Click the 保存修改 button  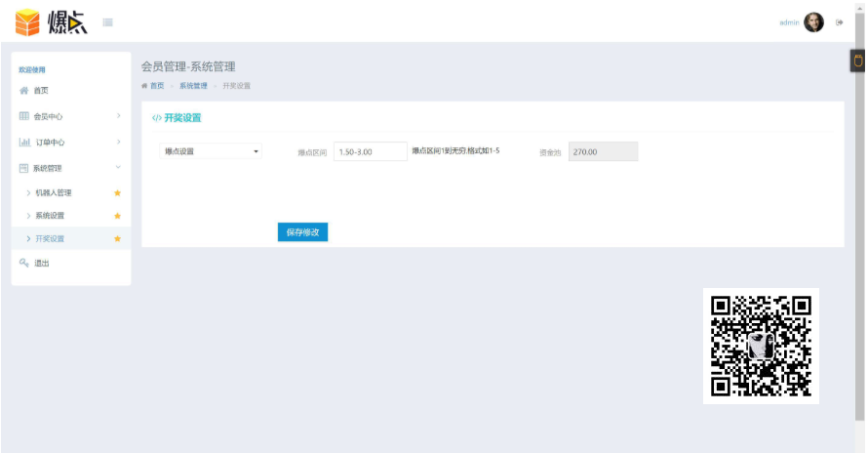click(x=302, y=232)
